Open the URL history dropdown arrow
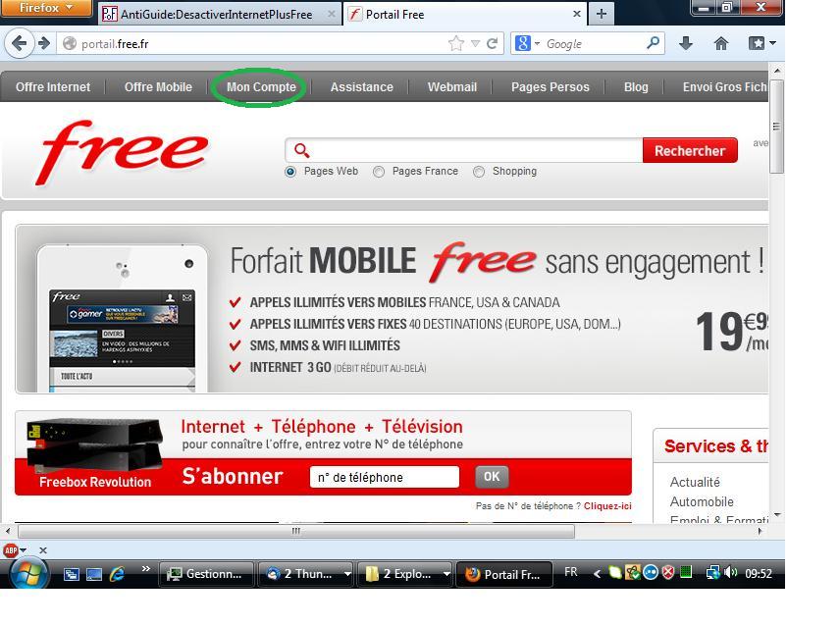Screen dimensions: 840x627 (x=475, y=44)
